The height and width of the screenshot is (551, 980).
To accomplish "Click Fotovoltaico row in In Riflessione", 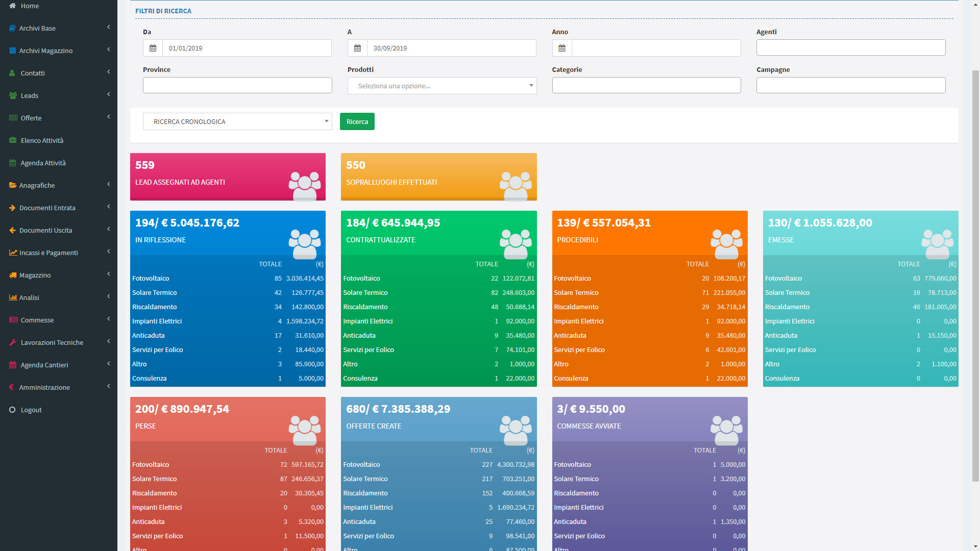I will (x=228, y=278).
